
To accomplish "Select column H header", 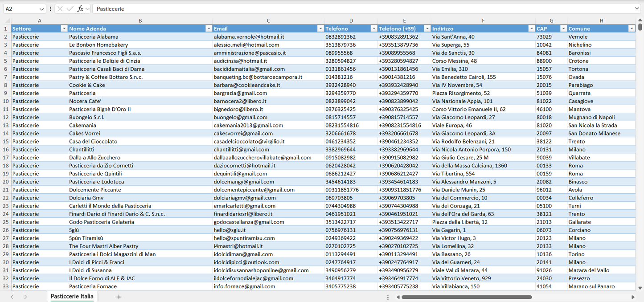I will (x=601, y=20).
